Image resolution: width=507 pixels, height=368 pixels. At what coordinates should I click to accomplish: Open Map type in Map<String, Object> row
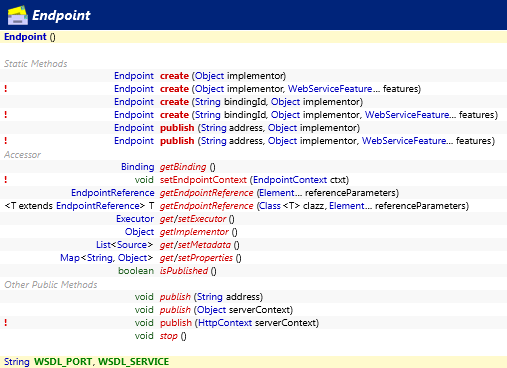click(x=70, y=258)
